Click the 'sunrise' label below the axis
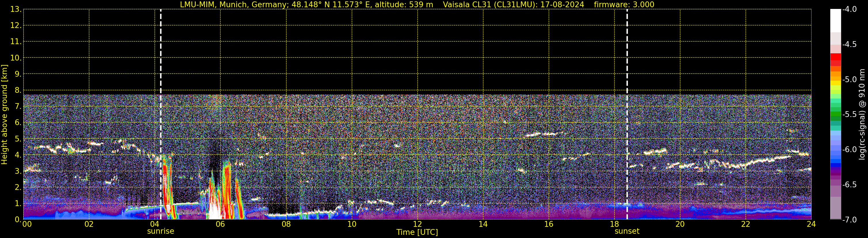The width and height of the screenshot is (868, 238). tap(161, 231)
